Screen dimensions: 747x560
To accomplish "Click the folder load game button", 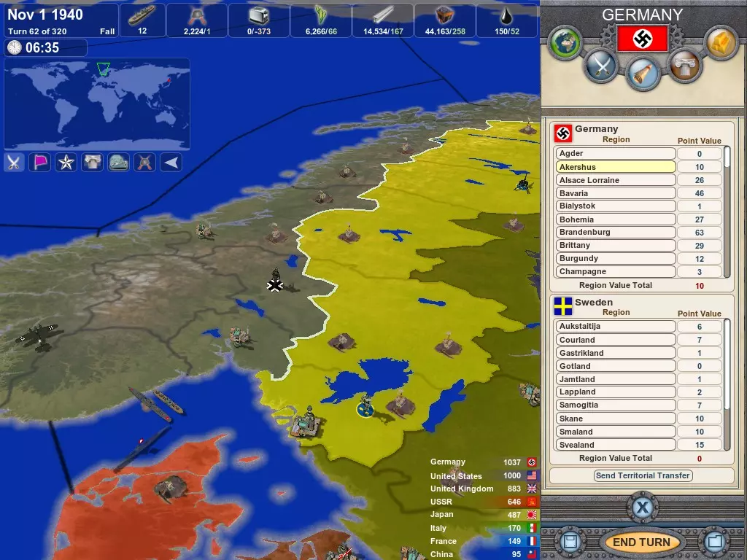I will point(715,542).
